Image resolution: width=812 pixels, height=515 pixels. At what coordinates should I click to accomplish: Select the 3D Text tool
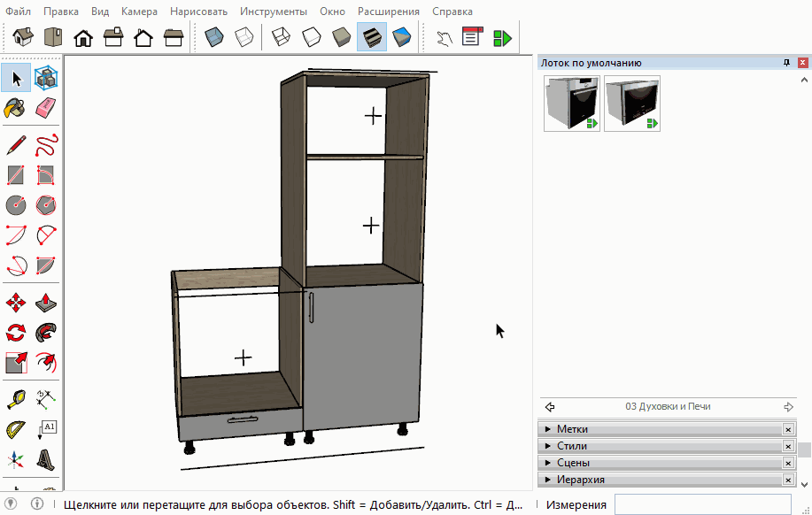click(x=46, y=459)
